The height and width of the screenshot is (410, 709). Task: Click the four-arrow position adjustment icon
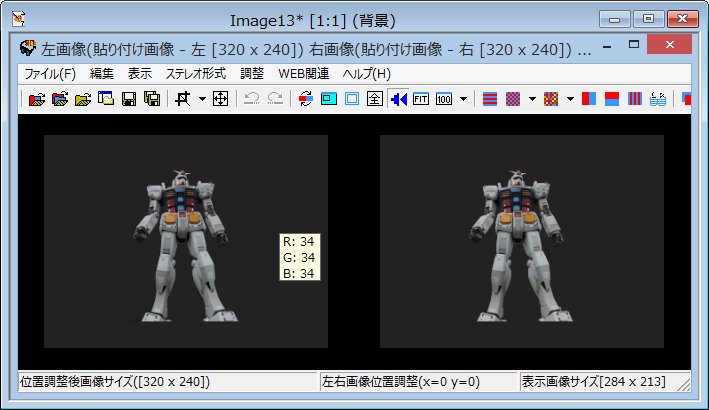[221, 99]
